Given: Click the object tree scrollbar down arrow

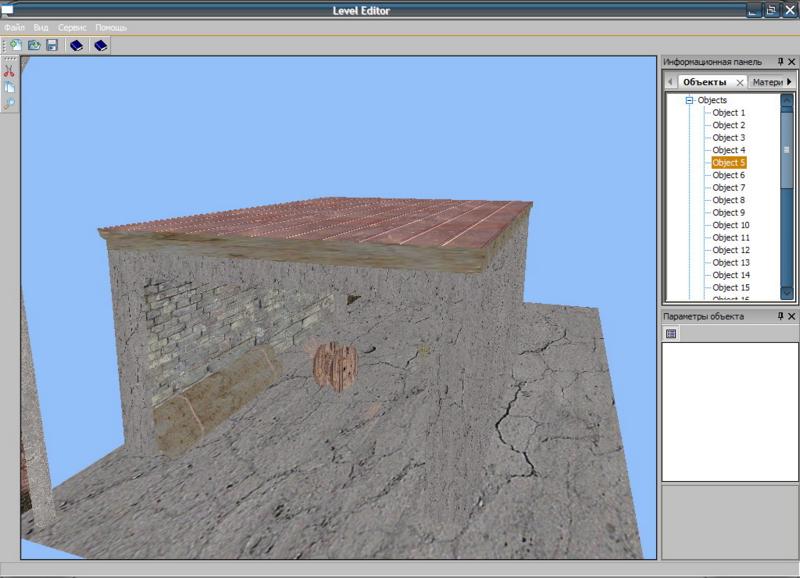Looking at the screenshot, I should (x=787, y=293).
